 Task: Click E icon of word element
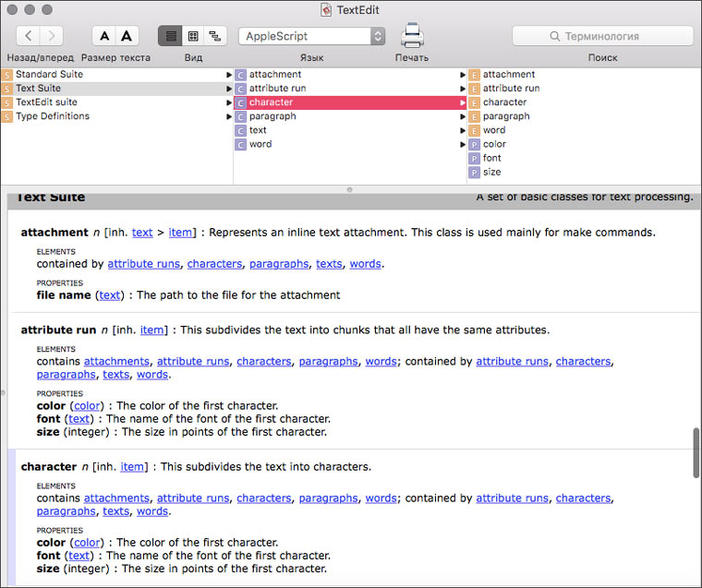click(474, 131)
